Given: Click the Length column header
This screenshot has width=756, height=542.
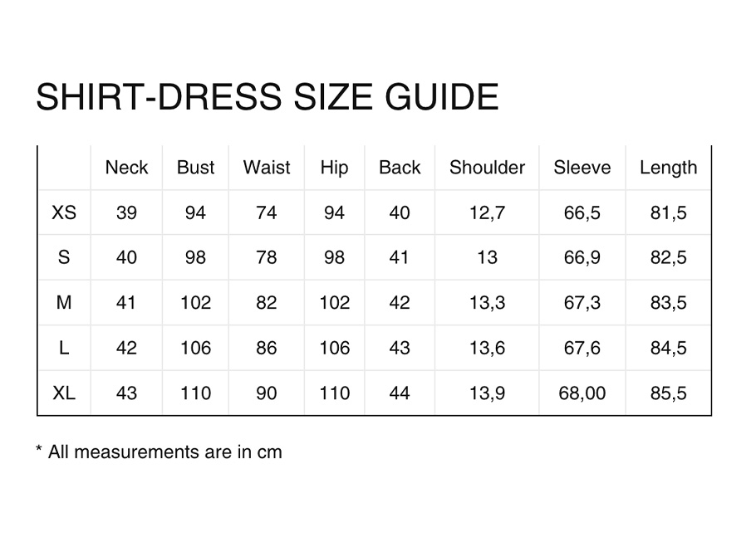Looking at the screenshot, I should coord(668,168).
